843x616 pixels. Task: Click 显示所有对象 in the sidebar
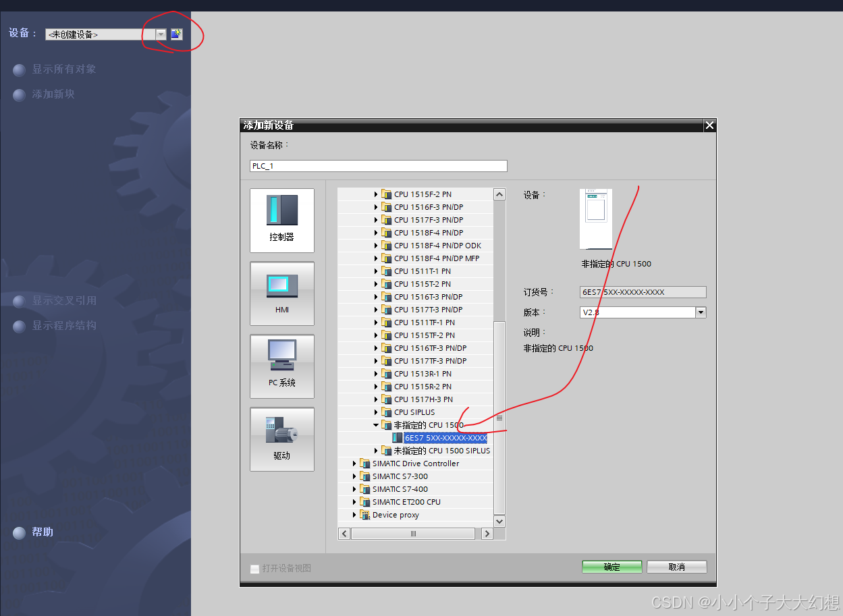coord(64,69)
